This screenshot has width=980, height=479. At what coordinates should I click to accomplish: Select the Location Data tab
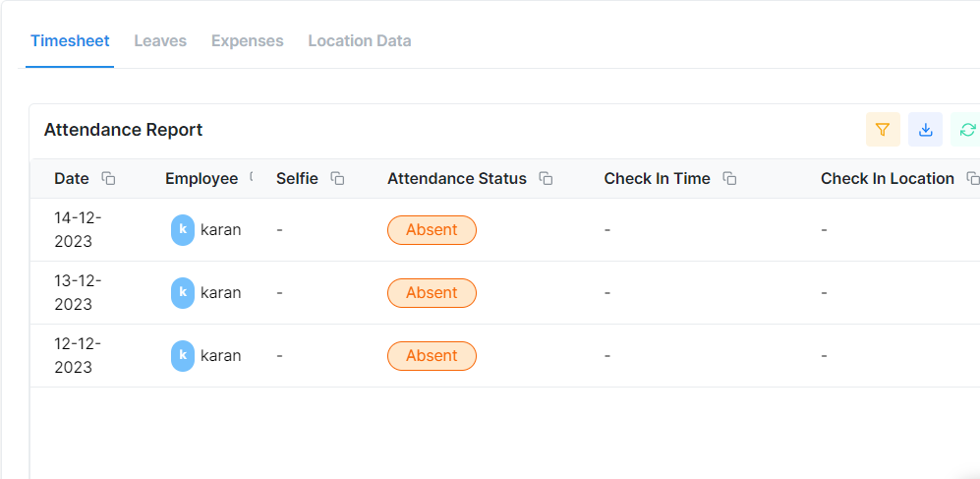pos(360,41)
